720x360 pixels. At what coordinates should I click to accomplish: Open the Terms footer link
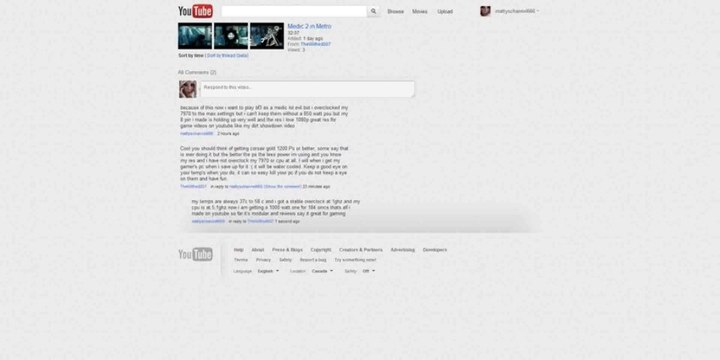pos(241,260)
